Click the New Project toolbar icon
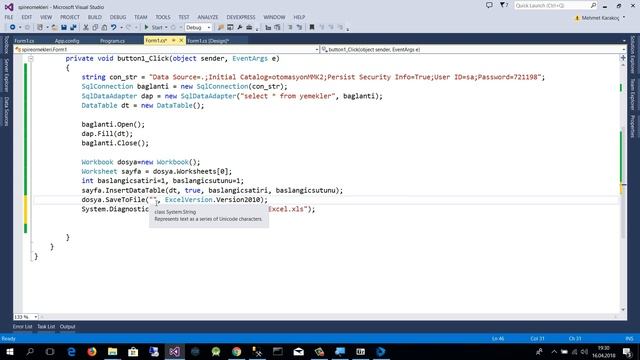Image resolution: width=640 pixels, height=360 pixels. coord(40,27)
